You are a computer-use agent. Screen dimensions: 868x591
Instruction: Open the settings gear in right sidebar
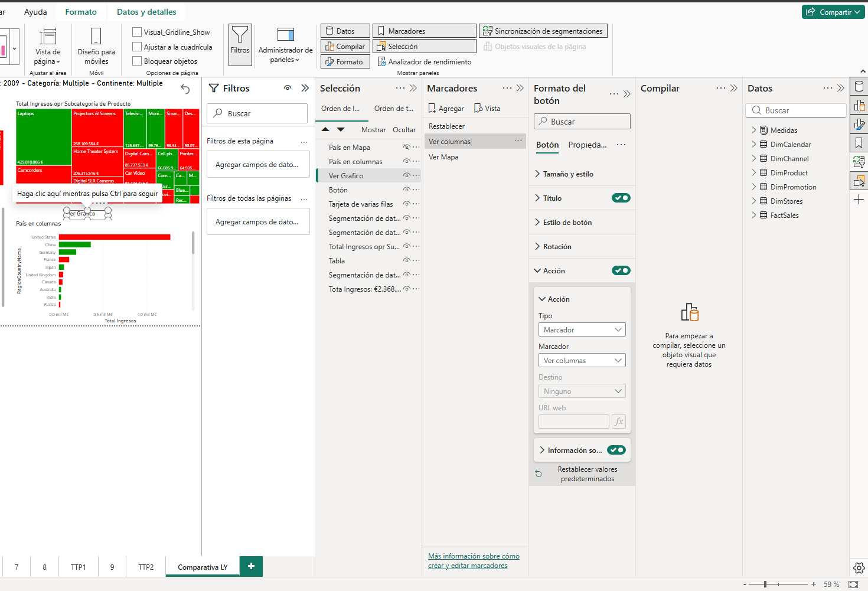pos(859,567)
